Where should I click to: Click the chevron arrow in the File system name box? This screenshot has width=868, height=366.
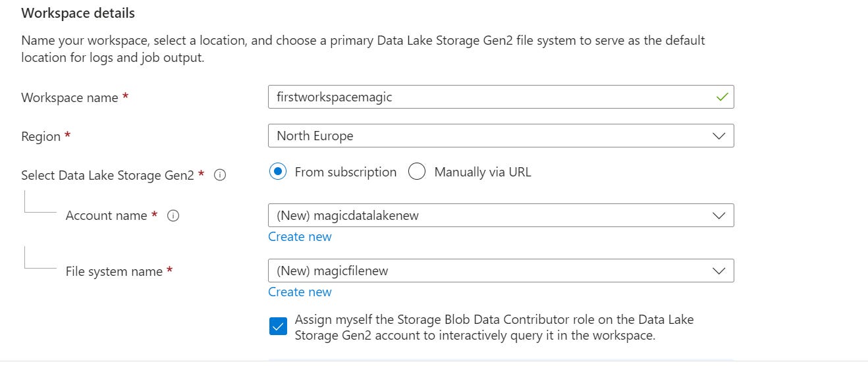point(719,271)
